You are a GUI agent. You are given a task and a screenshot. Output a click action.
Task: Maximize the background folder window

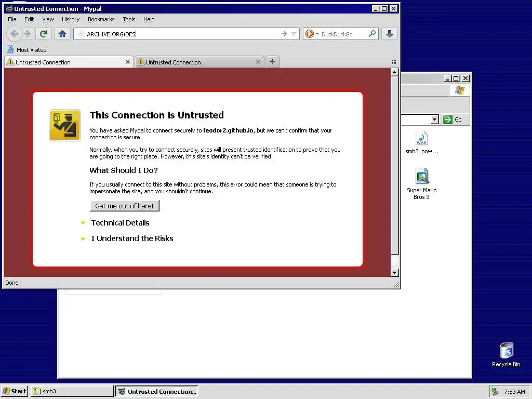(456, 78)
